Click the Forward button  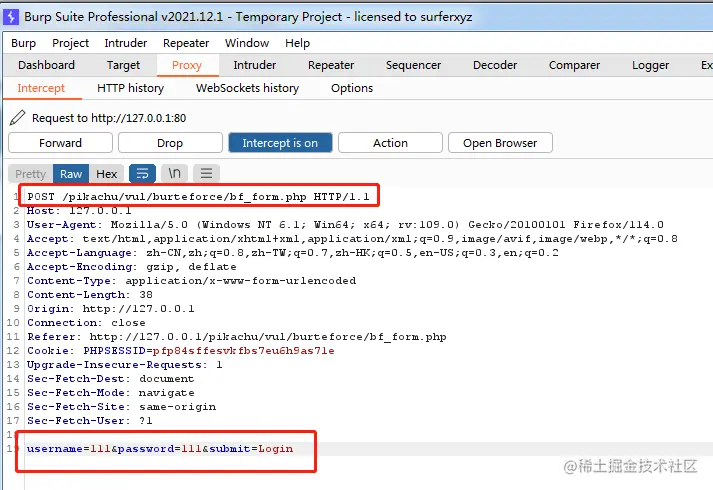(x=60, y=143)
